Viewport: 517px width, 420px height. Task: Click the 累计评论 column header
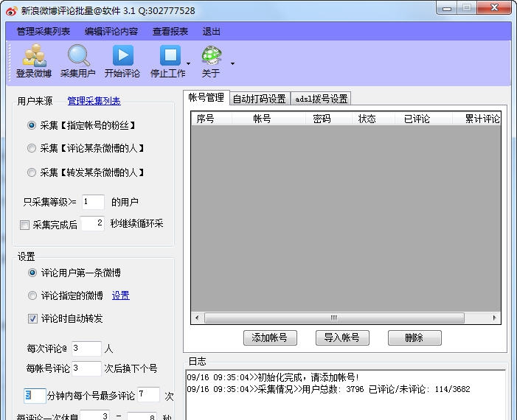[x=476, y=119]
